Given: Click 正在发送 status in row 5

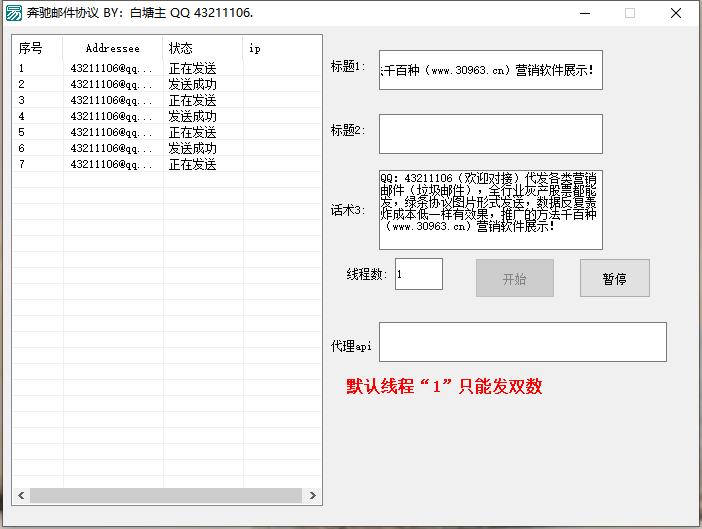Looking at the screenshot, I should 193,133.
